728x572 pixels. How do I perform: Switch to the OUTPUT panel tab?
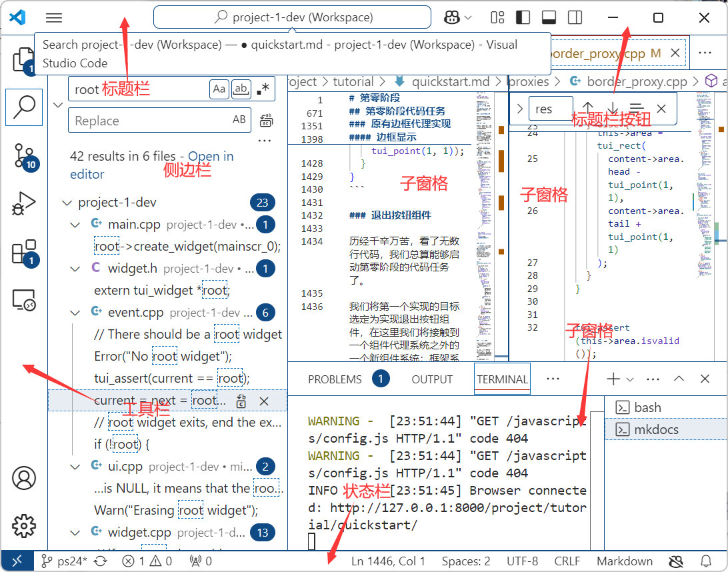tap(432, 379)
